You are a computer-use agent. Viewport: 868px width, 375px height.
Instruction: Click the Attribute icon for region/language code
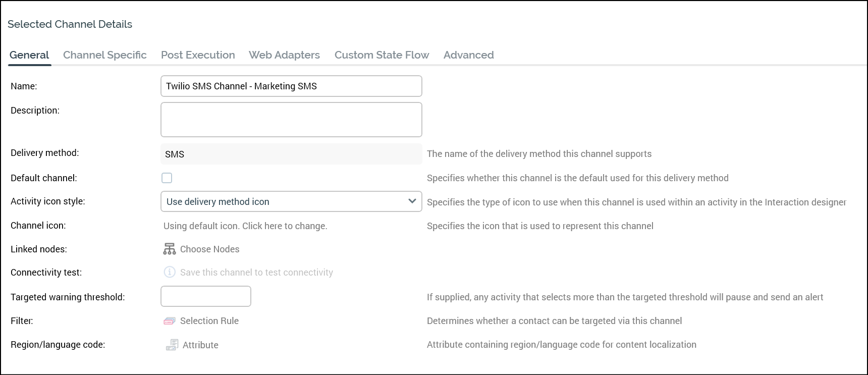(x=172, y=345)
